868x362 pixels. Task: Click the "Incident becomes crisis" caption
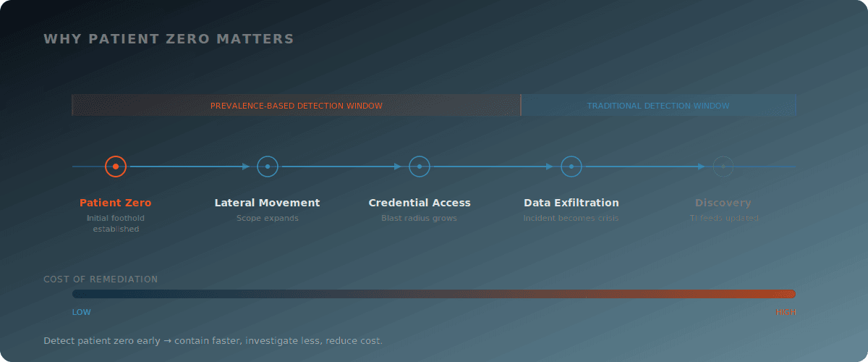[571, 218]
